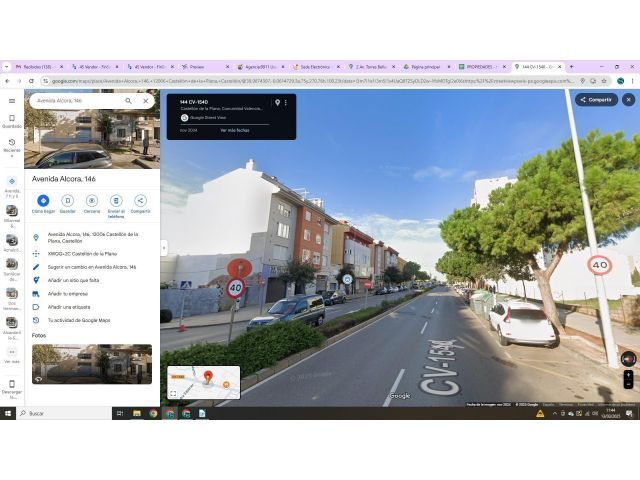Click the Windows taskbar Buscar search box
Image resolution: width=640 pixels, height=480 pixels.
(x=64, y=413)
